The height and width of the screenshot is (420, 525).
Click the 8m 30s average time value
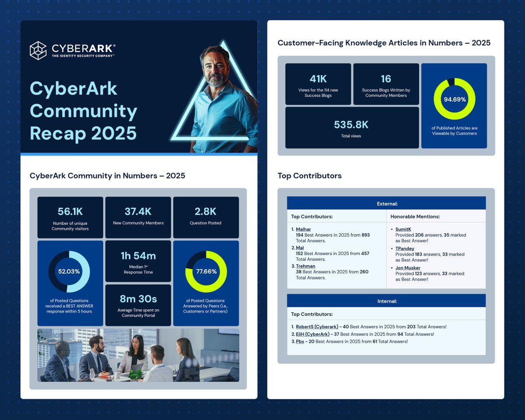[x=138, y=299]
